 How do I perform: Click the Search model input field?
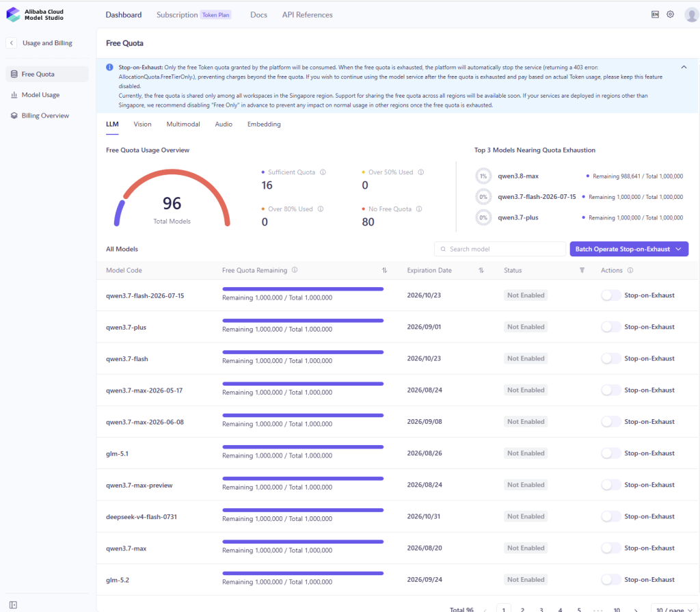pos(500,250)
